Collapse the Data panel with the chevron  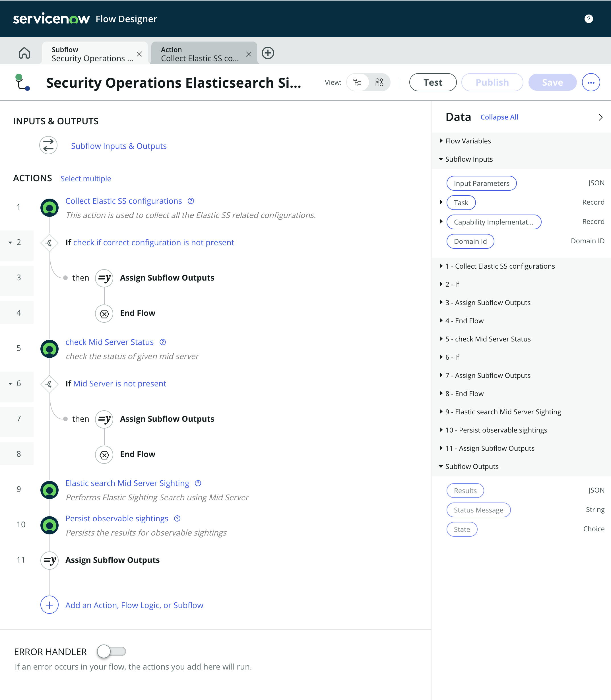pyautogui.click(x=600, y=117)
